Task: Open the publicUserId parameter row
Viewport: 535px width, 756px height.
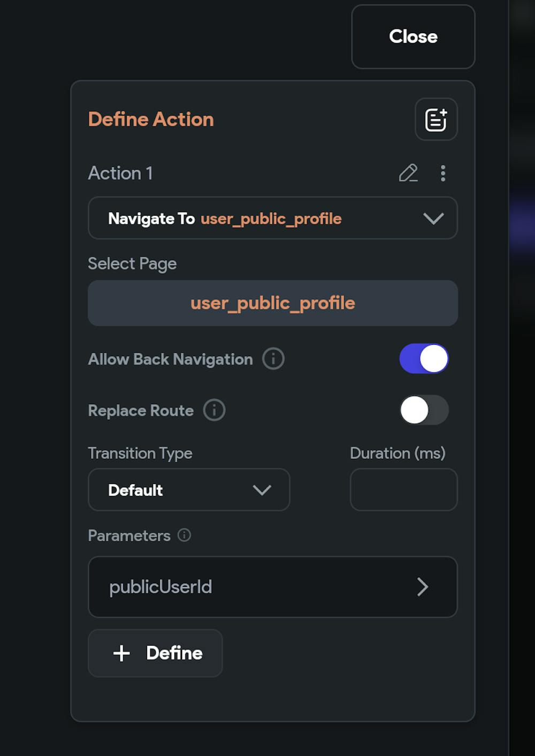Action: tap(273, 587)
